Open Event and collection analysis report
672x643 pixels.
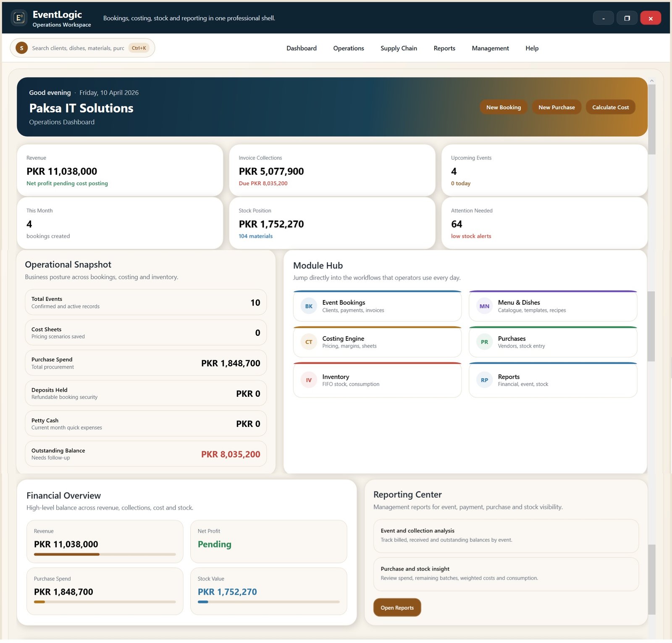(x=506, y=535)
